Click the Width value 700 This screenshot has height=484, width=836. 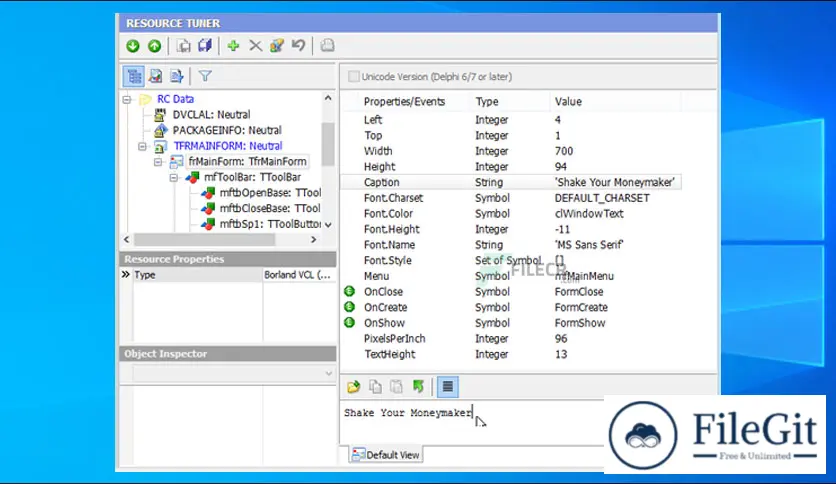(x=564, y=151)
